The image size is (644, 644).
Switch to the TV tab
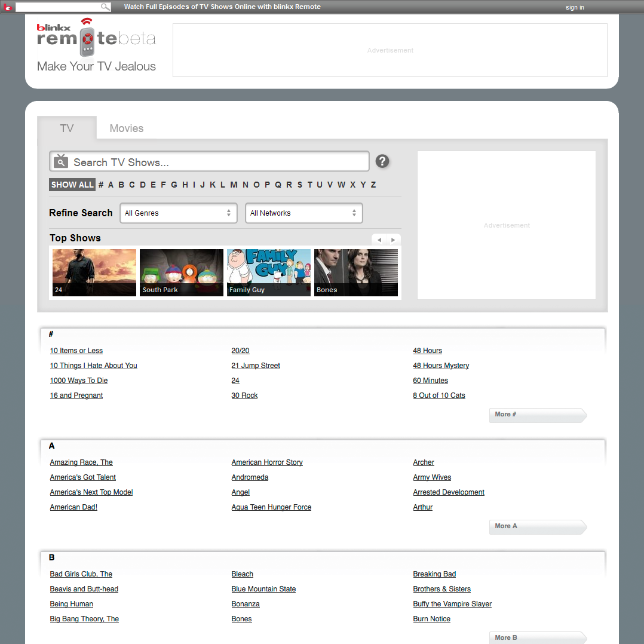(x=67, y=128)
